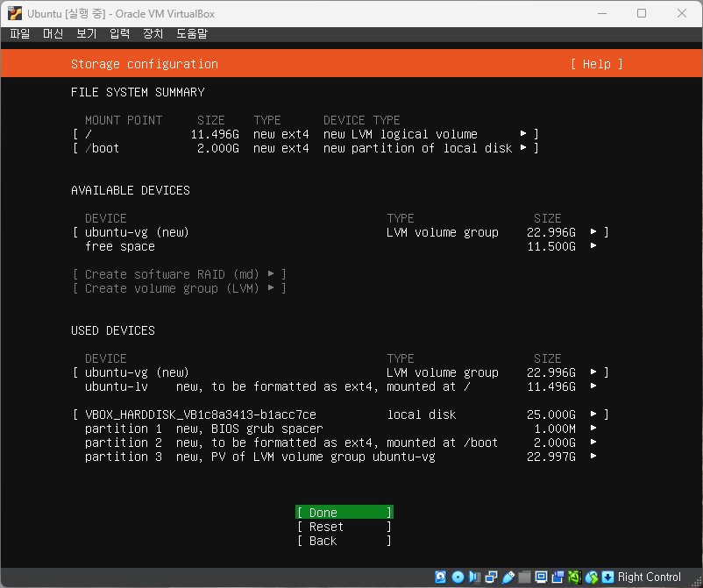This screenshot has height=588, width=703.
Task: Select the Done button
Action: [344, 513]
